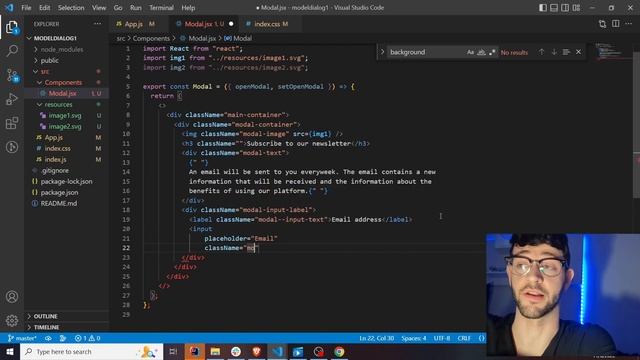The height and width of the screenshot is (360, 640).
Task: Click the split editor right icon
Action: tap(616, 24)
